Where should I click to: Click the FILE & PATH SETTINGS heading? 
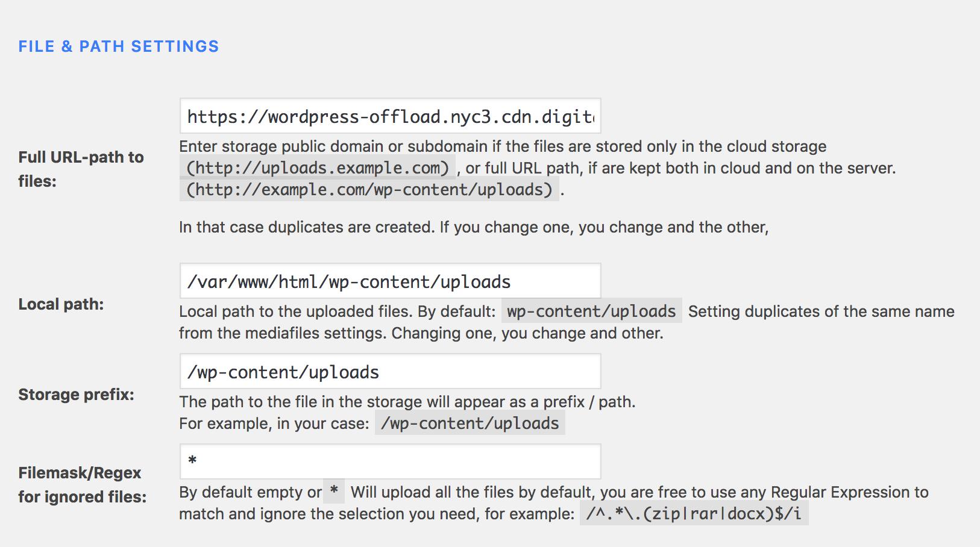pyautogui.click(x=119, y=46)
